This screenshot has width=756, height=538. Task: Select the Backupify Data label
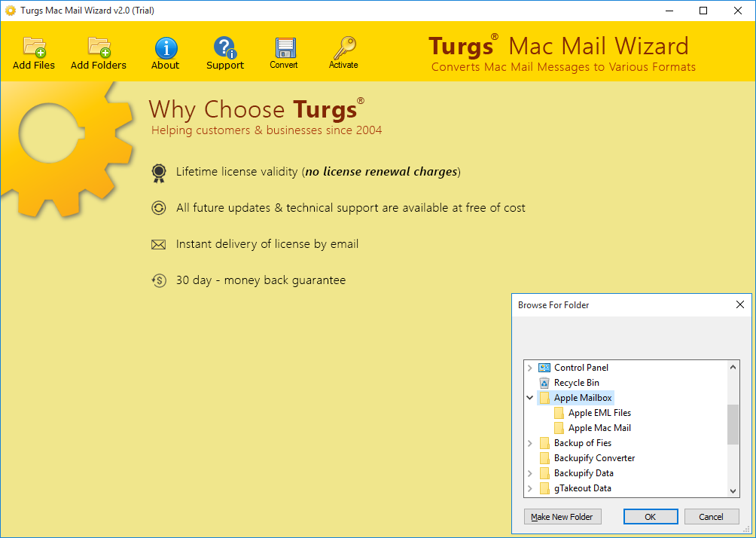[584, 473]
